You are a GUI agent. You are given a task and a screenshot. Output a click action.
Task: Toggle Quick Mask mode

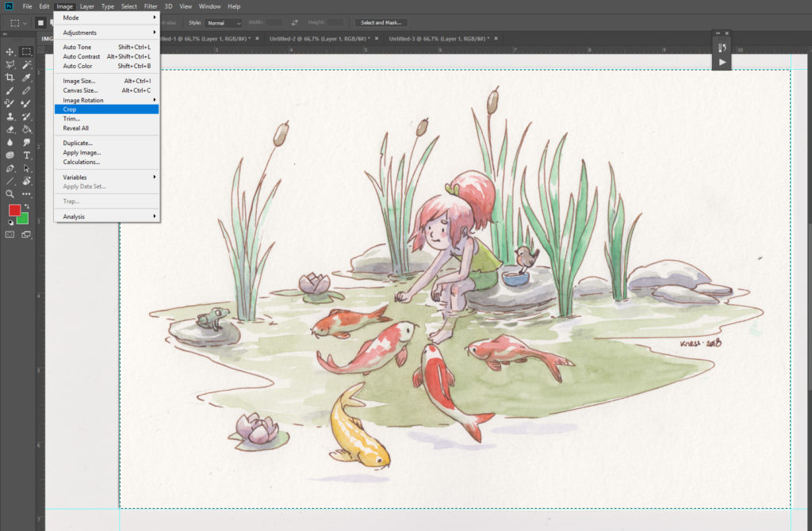click(x=10, y=235)
